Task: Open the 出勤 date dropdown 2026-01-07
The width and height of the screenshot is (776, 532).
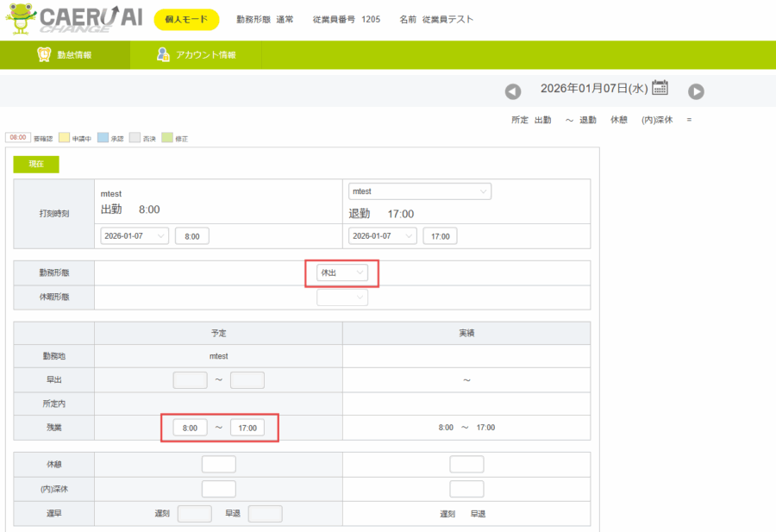Action: (135, 236)
